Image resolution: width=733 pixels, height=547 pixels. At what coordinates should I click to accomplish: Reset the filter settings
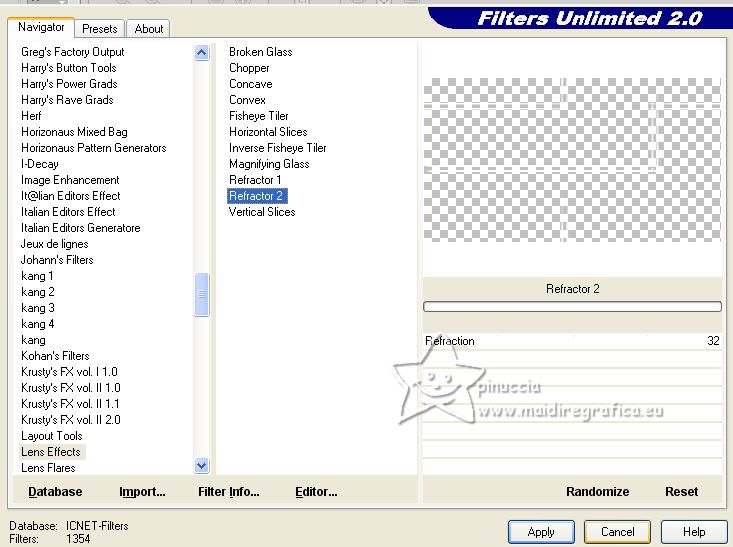coord(681,491)
